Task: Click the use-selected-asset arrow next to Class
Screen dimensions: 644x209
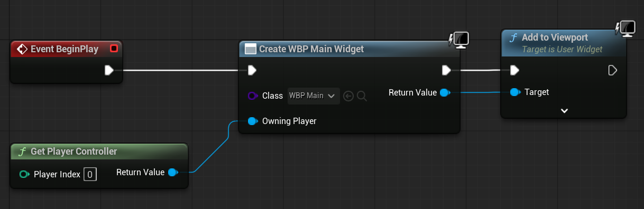Action: click(348, 96)
